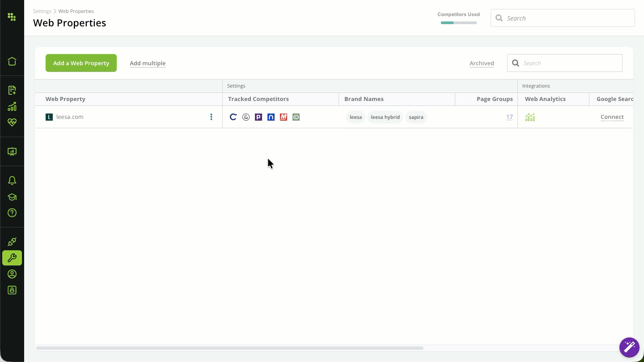Viewport: 644px width, 362px height.
Task: Click the Brand Names column header
Action: coord(364,99)
